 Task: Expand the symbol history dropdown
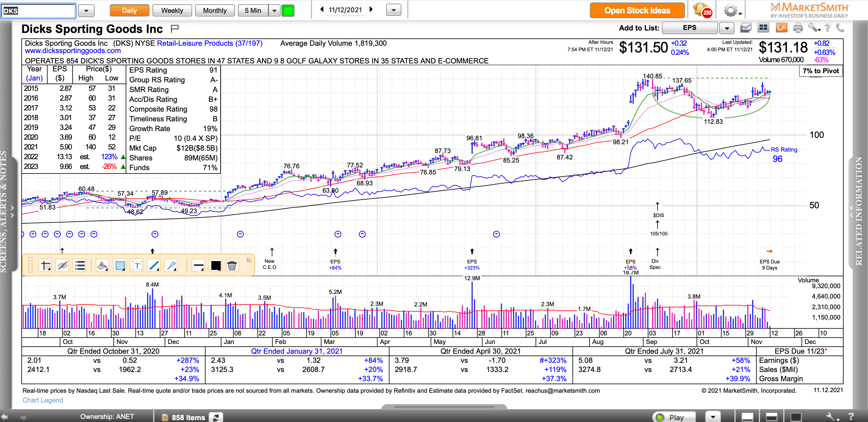tap(86, 11)
